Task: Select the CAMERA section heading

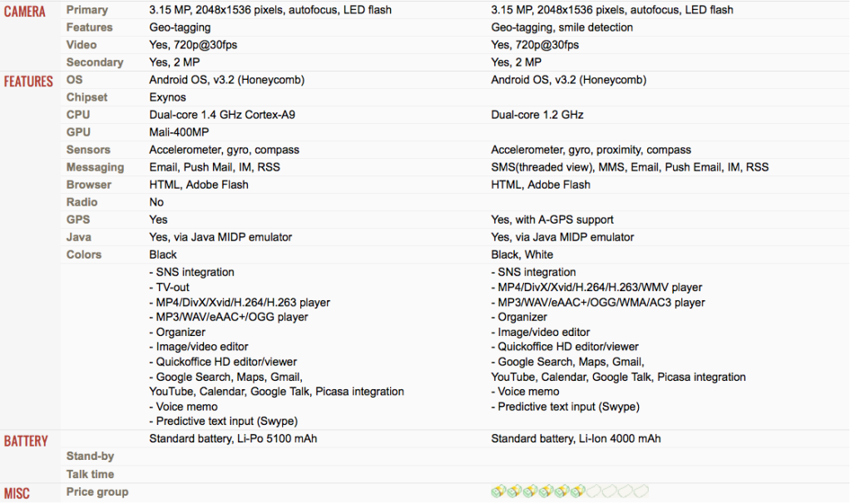Action: [24, 12]
